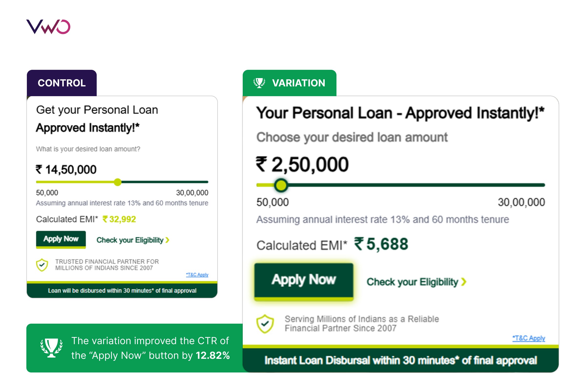Click the trophy icon beside VARIATION label
This screenshot has width=586, height=392.
(x=259, y=83)
